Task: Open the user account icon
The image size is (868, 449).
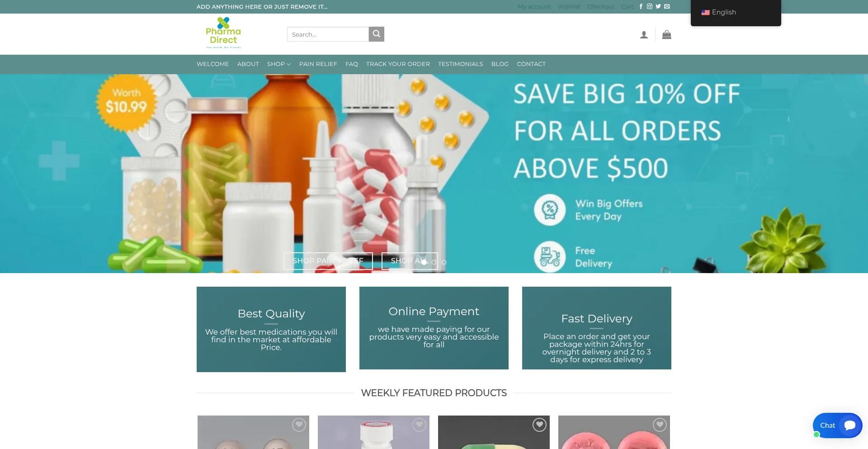Action: click(644, 35)
